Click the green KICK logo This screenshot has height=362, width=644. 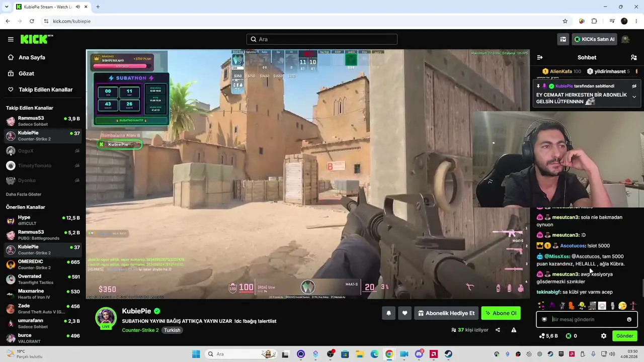(x=36, y=39)
